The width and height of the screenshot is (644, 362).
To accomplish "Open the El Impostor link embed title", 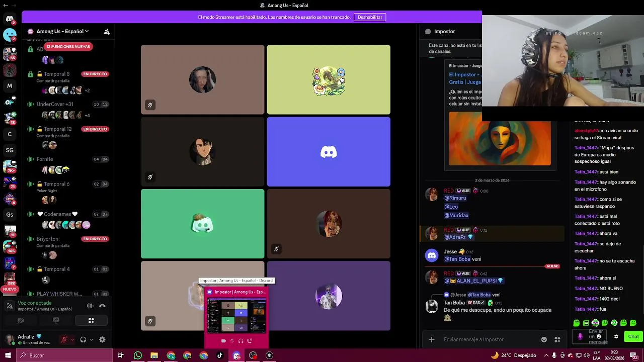I will (x=465, y=78).
